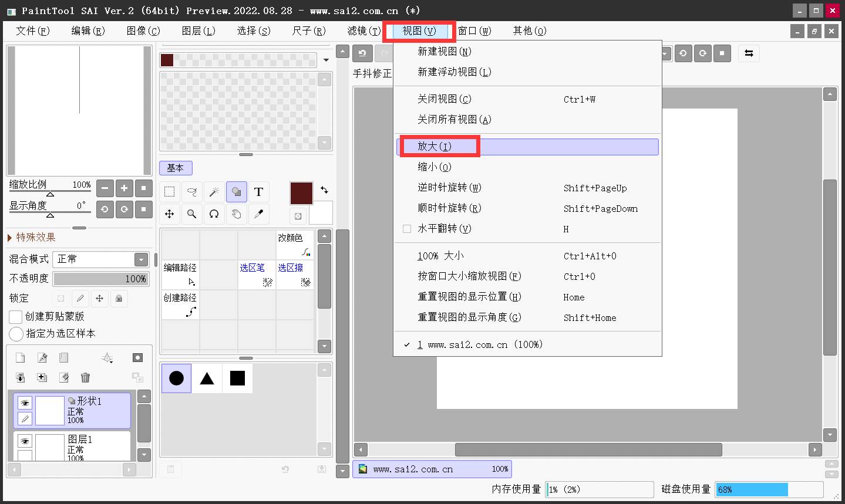
Task: Click the transparent color icon
Action: coord(298,216)
